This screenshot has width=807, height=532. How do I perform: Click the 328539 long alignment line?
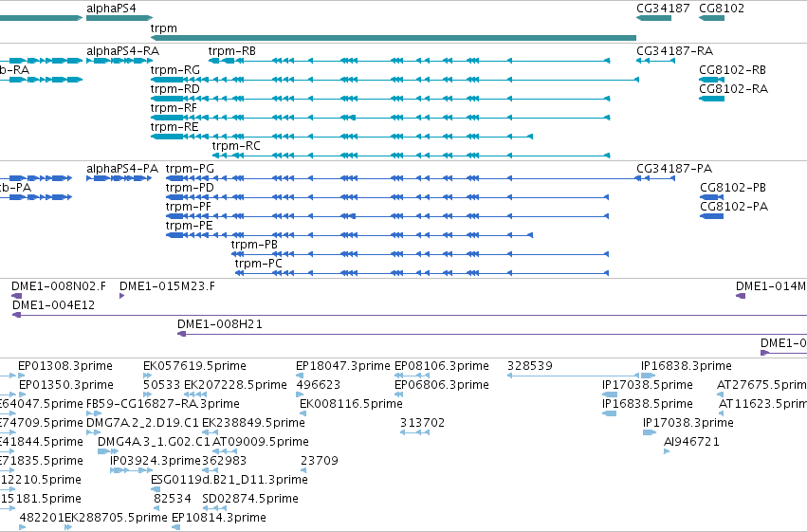pos(574,376)
